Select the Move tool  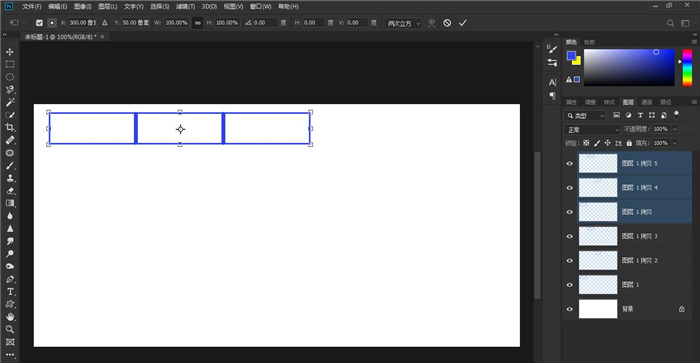tap(10, 52)
